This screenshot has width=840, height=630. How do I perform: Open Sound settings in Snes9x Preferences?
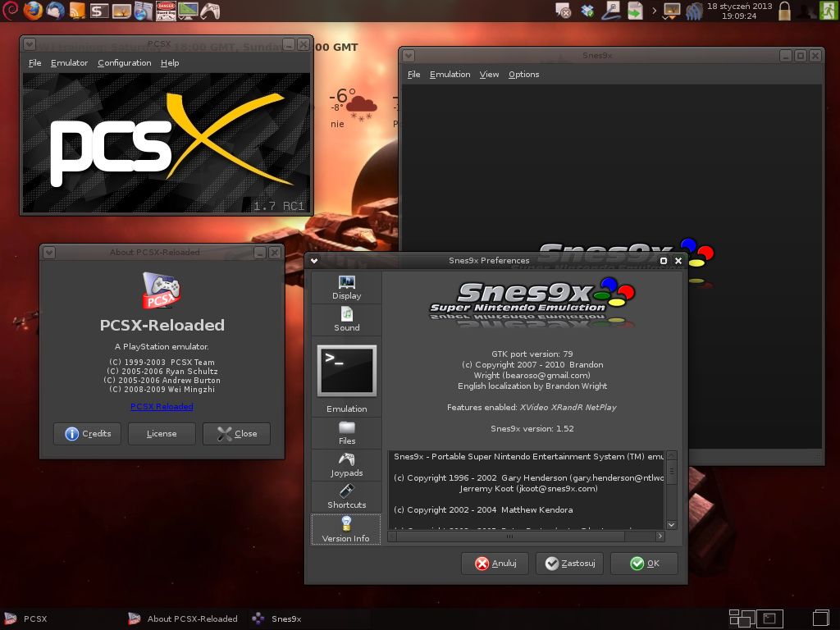(347, 319)
